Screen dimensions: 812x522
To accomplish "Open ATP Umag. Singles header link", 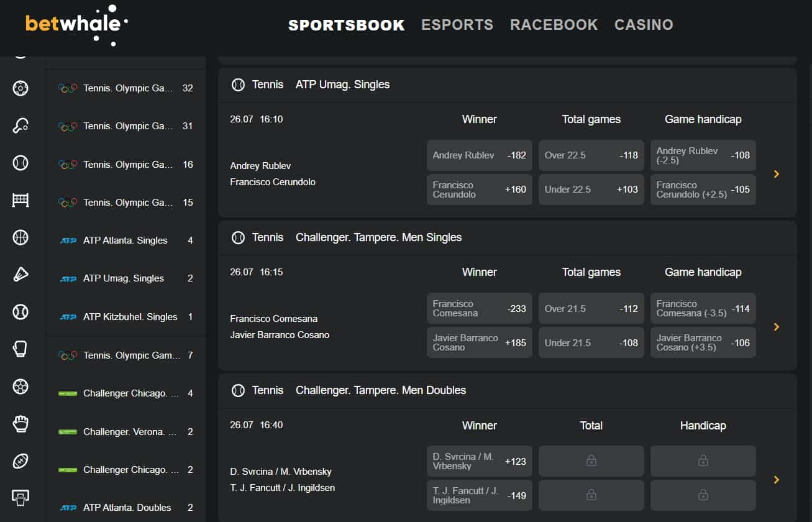I will pos(342,85).
